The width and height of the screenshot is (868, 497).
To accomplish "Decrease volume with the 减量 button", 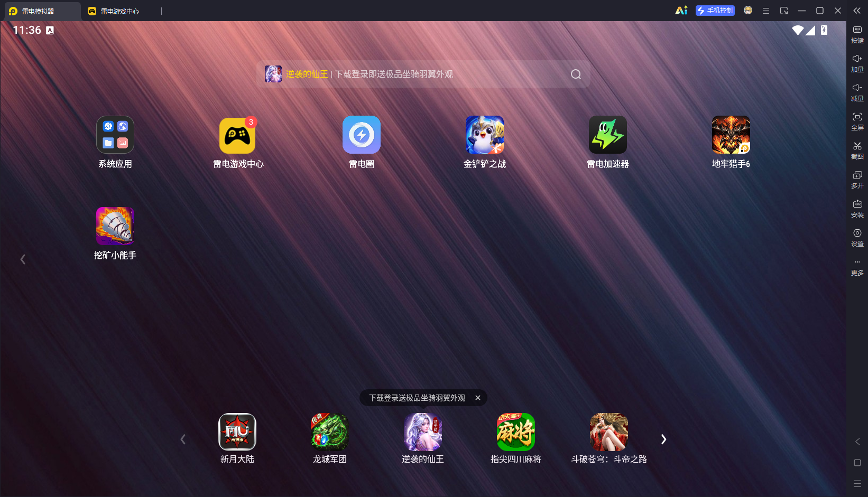I will coord(857,93).
